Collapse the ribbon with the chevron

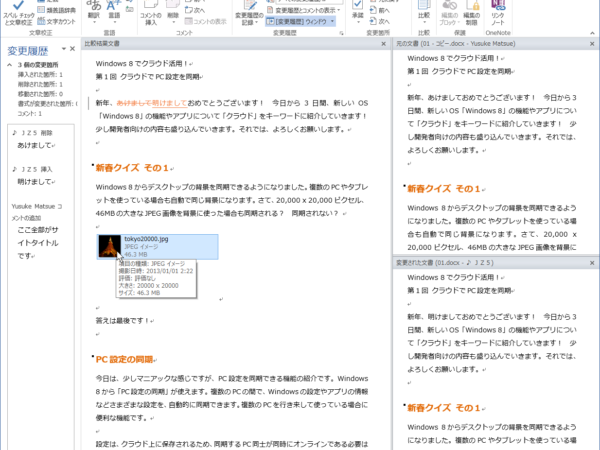[592, 33]
